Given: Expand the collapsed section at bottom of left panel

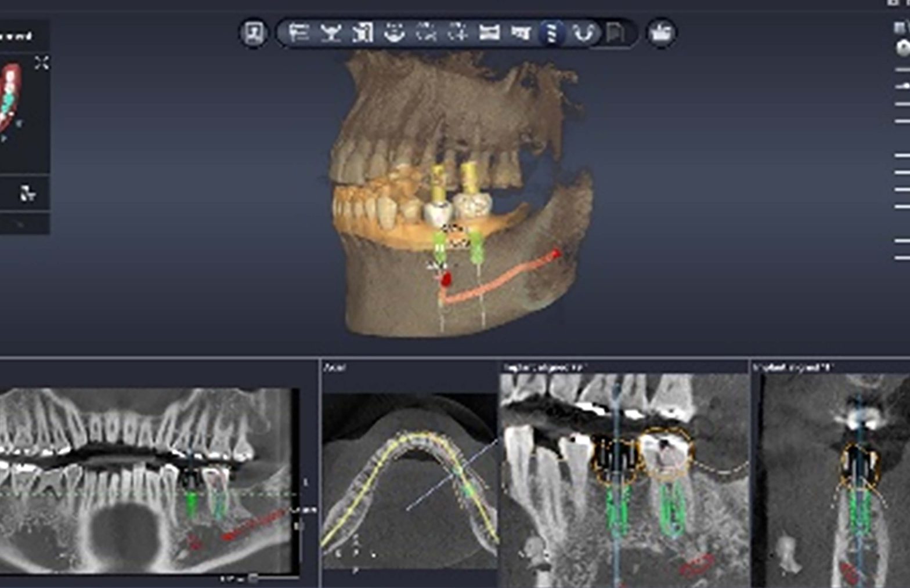Looking at the screenshot, I should click(21, 224).
